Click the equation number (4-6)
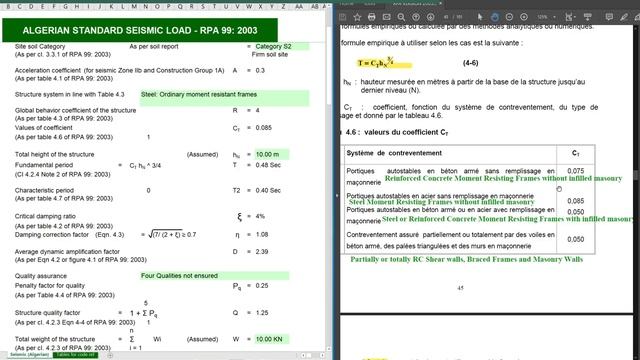 [x=471, y=63]
